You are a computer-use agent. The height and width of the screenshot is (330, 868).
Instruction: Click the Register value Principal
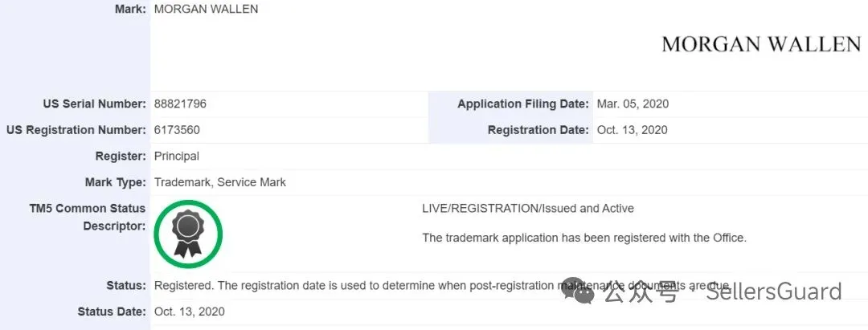coord(177,156)
